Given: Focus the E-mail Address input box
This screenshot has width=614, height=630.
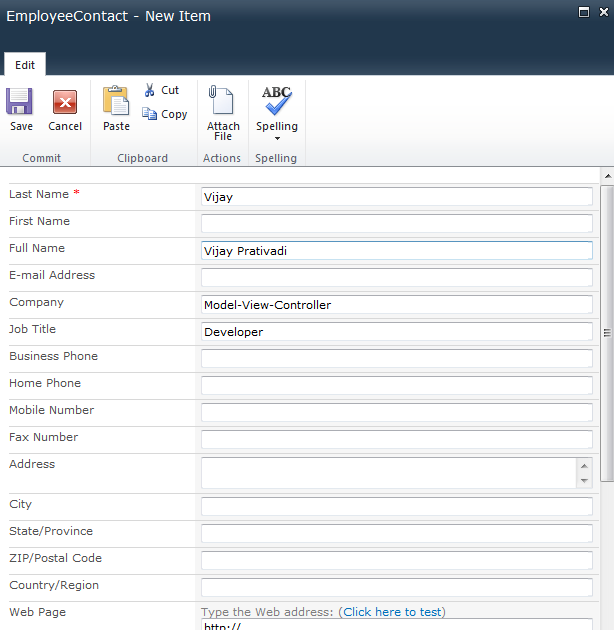Looking at the screenshot, I should coord(397,277).
